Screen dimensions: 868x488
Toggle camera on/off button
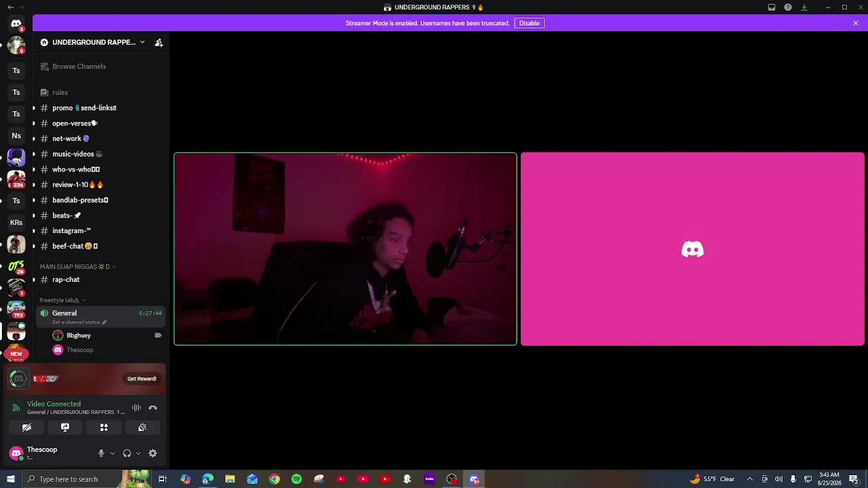[x=26, y=428]
